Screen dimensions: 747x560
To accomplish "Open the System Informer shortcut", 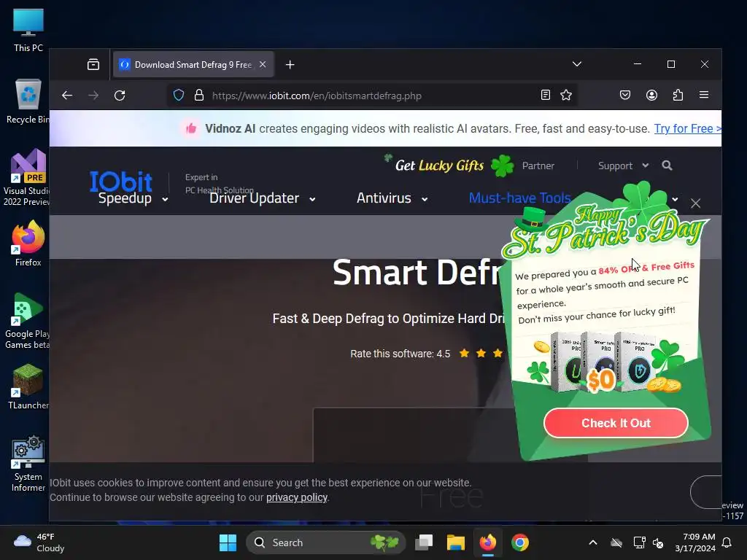I will point(28,463).
